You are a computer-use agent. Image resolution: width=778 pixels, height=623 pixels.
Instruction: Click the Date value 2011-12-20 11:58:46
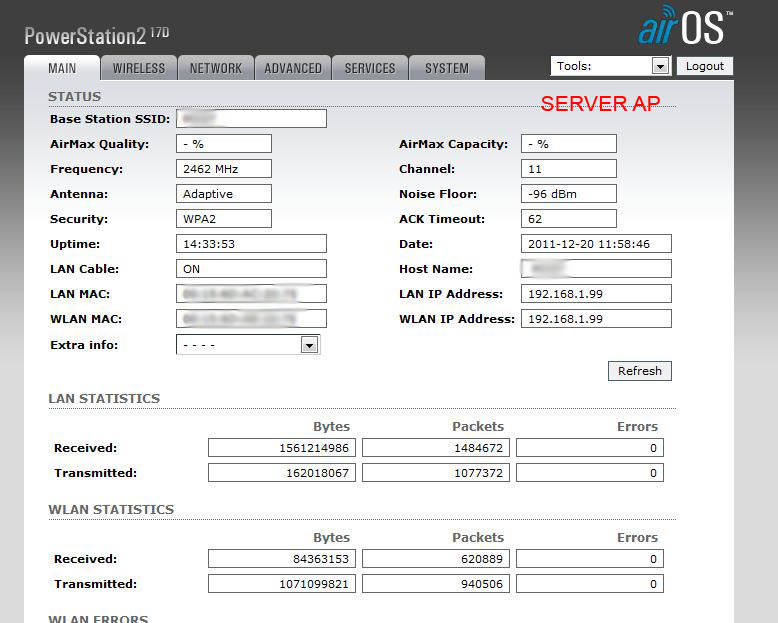[x=596, y=244]
